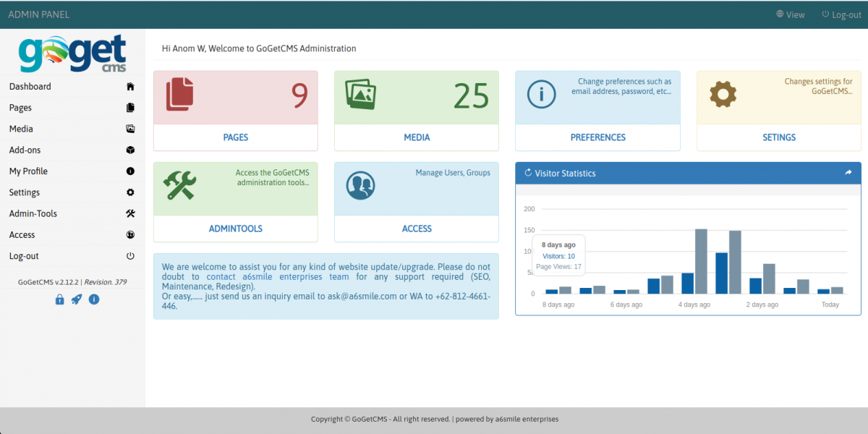Open Admin-Tools from the sidebar menu
The width and height of the screenshot is (868, 434).
click(x=33, y=214)
